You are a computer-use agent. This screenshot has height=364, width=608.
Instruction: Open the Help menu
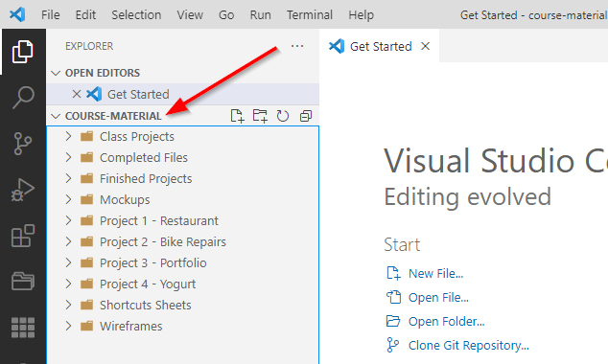pyautogui.click(x=361, y=14)
